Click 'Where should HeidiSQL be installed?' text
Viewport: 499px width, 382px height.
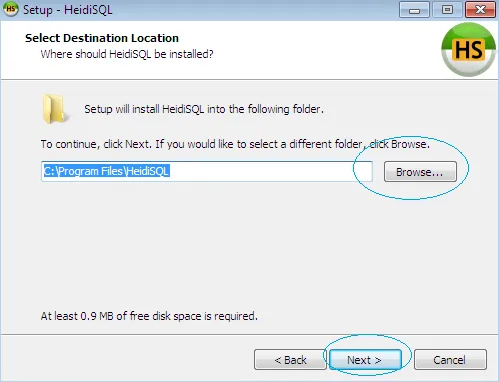click(127, 54)
